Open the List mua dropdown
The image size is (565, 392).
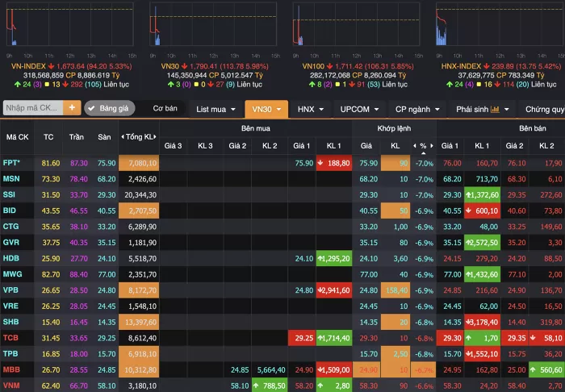pos(216,108)
